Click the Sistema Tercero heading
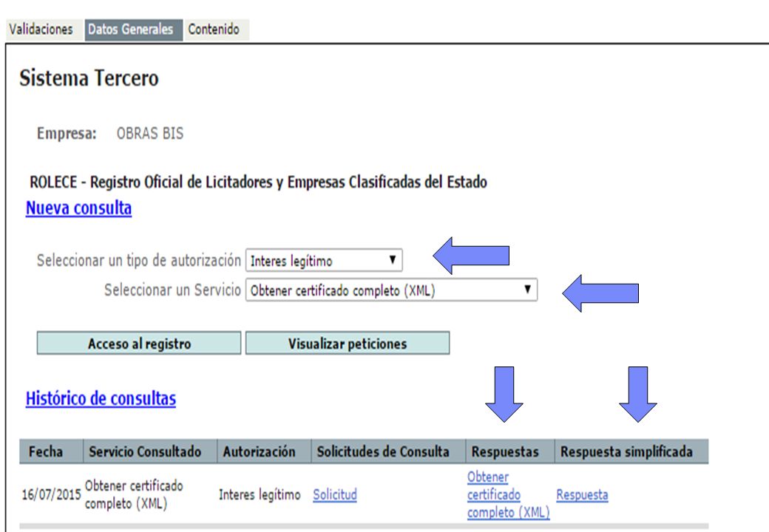The height and width of the screenshot is (532, 769). point(89,78)
